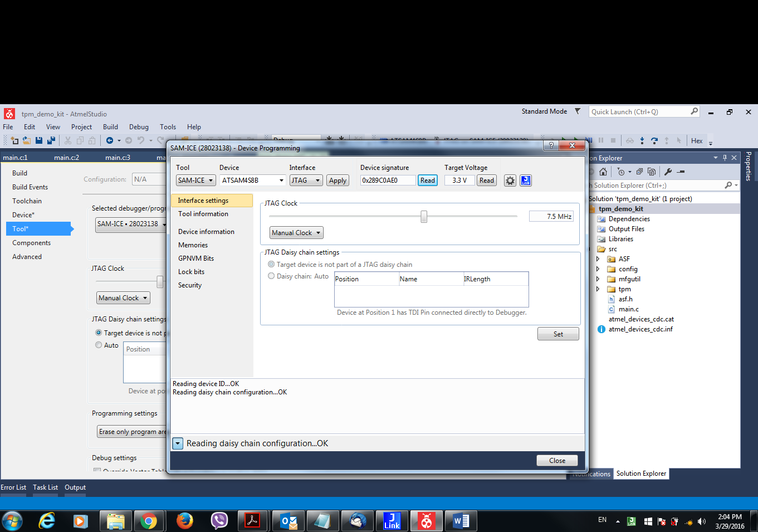
Task: Pin the Solution Explorer panel
Action: tap(725, 158)
